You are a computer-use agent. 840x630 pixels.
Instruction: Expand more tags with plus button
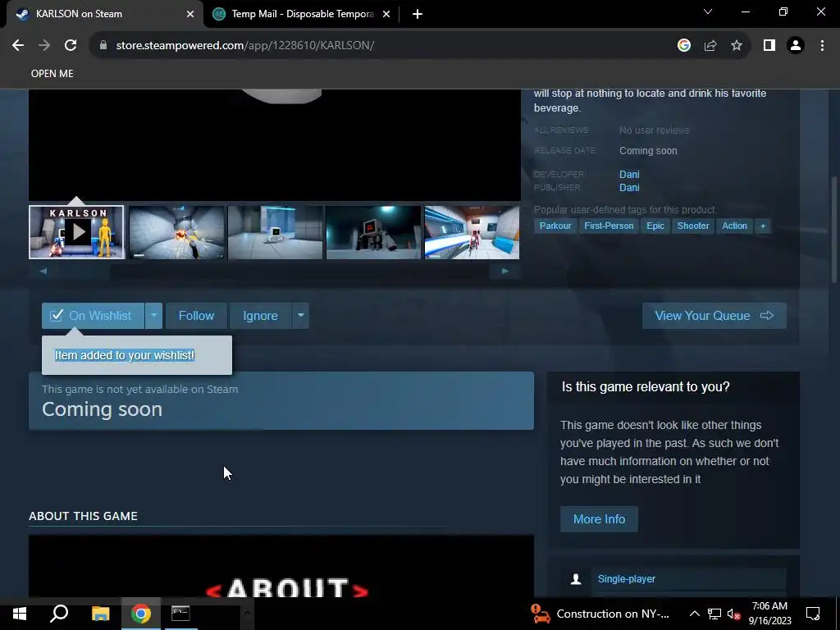click(x=763, y=226)
